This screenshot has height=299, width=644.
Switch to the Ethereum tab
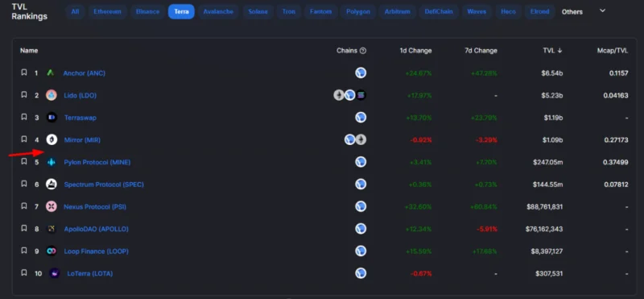107,11
